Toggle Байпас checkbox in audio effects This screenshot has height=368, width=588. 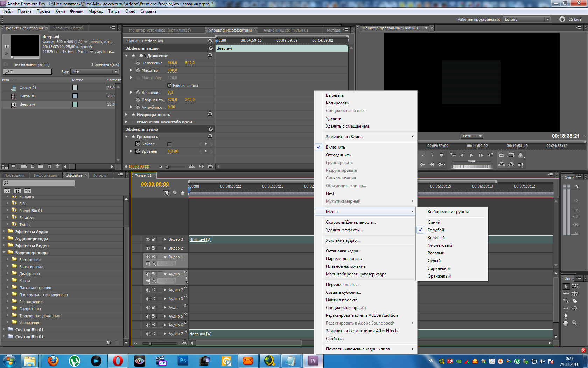click(x=169, y=144)
